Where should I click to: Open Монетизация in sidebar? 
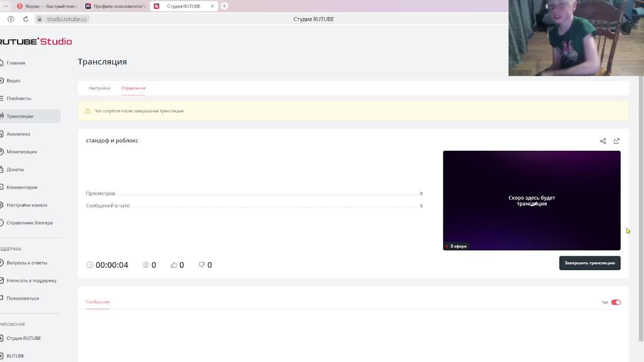pos(22,151)
